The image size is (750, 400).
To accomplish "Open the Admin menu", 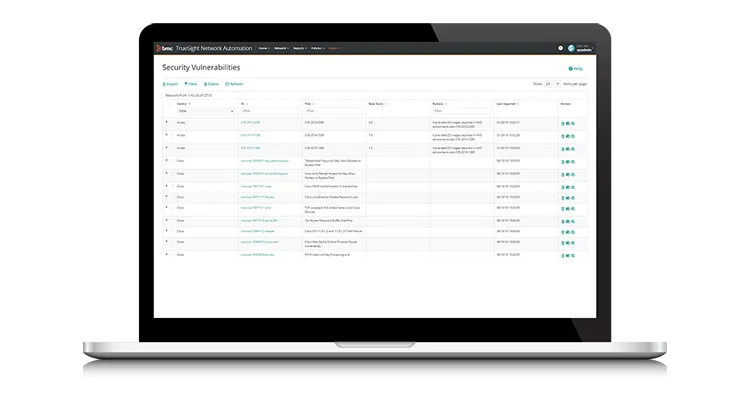I will click(334, 48).
